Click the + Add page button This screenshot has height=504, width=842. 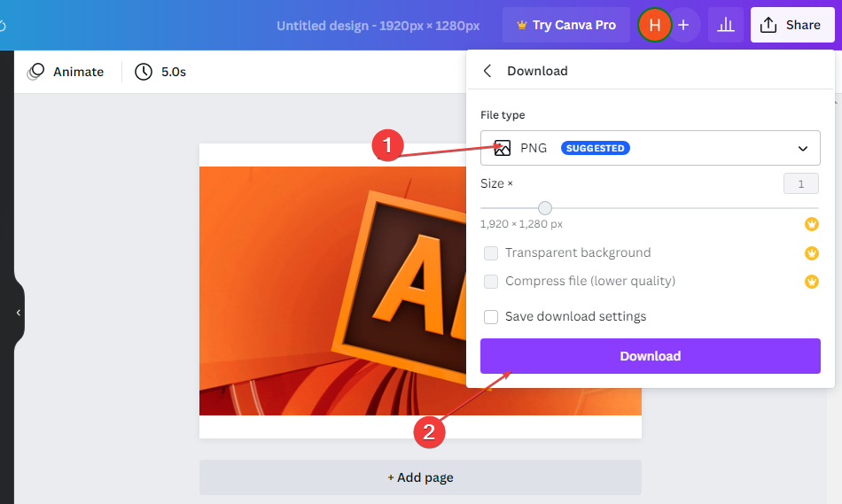tap(420, 477)
